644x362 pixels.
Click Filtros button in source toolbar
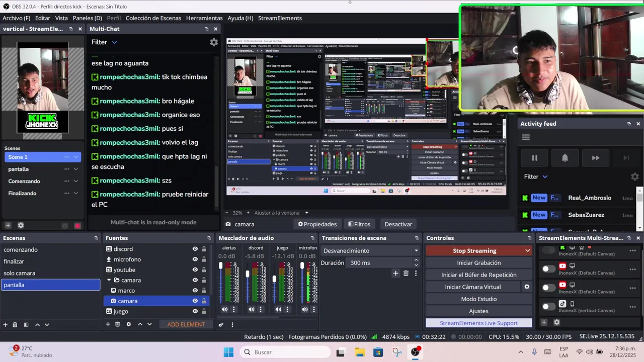(x=359, y=224)
